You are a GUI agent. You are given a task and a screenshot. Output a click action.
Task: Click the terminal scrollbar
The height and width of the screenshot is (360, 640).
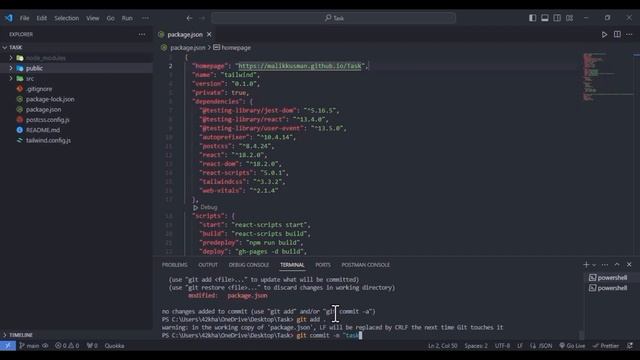tap(582, 335)
